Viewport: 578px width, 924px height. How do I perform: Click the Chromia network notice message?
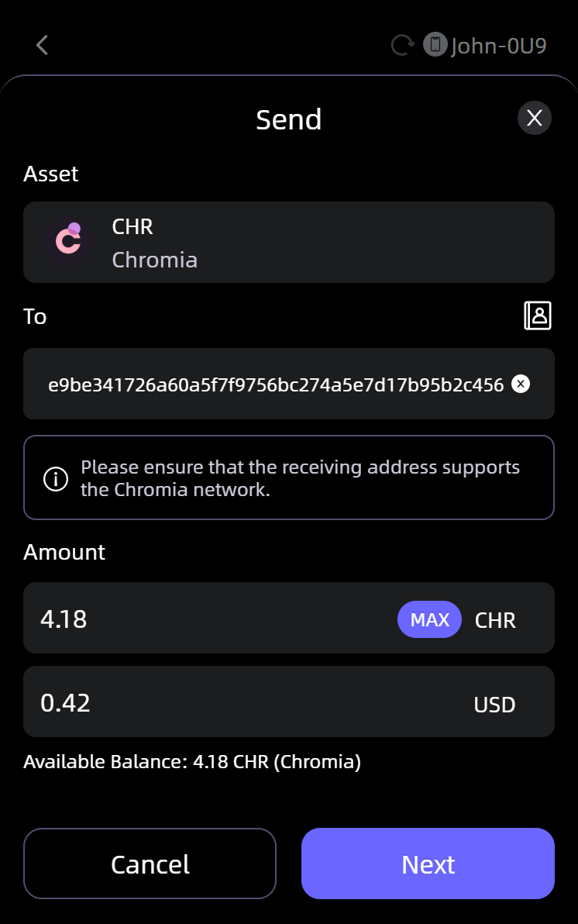coord(300,478)
